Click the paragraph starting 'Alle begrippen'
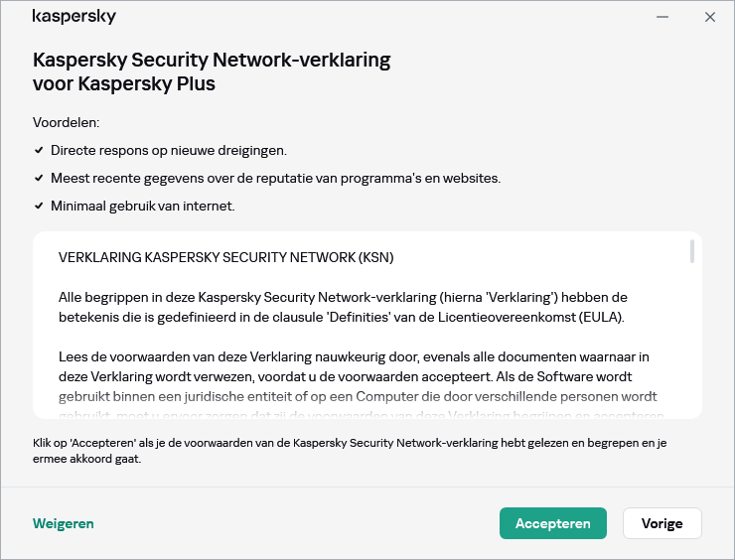The width and height of the screenshot is (735, 560). point(343,307)
